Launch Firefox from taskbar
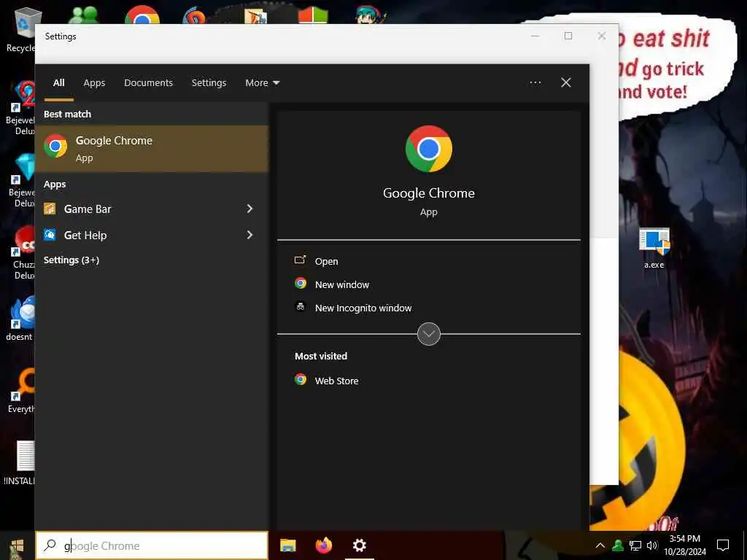Viewport: 747px width, 560px height. [x=324, y=545]
